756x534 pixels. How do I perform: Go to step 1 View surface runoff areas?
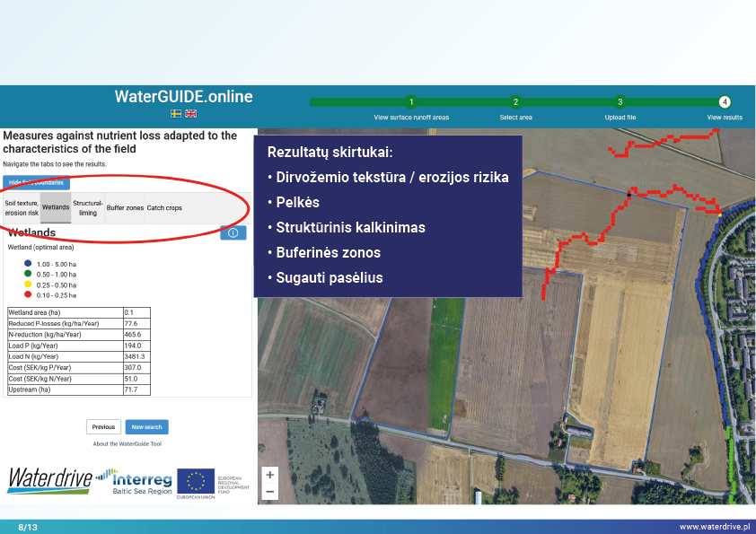410,102
